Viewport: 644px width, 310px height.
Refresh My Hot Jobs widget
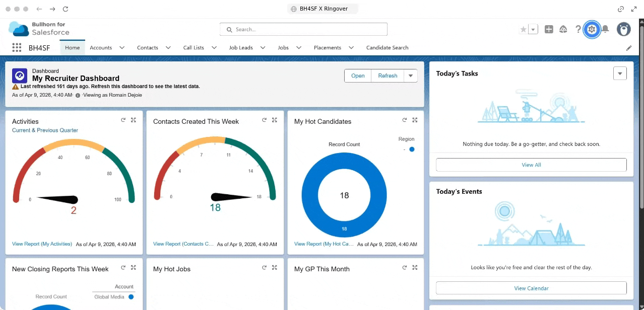pyautogui.click(x=264, y=267)
